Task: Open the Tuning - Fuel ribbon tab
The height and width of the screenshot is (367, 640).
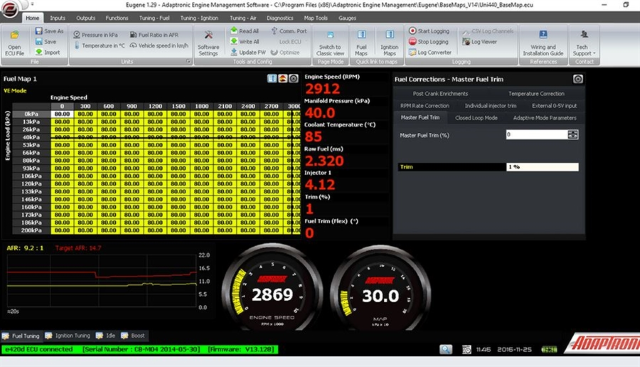Action: click(154, 18)
